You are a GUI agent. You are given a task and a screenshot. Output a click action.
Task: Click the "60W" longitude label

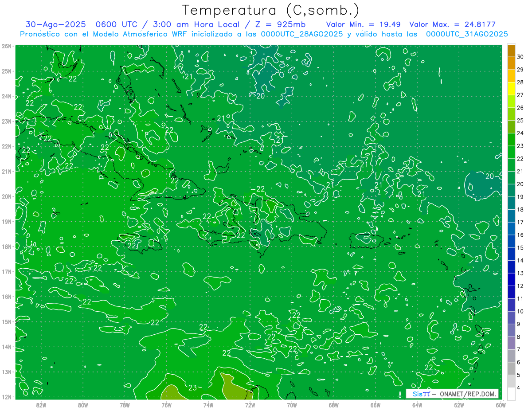pyautogui.click(x=501, y=405)
